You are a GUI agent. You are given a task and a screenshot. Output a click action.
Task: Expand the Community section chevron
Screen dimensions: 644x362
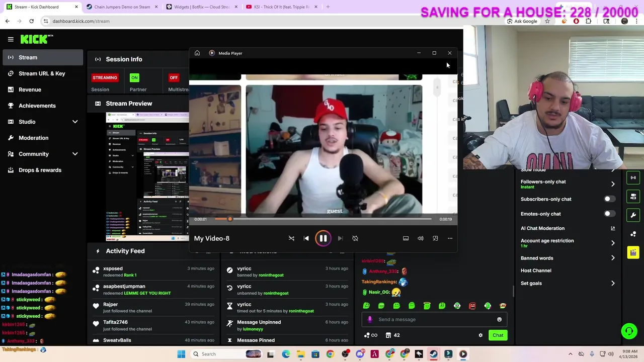click(75, 154)
